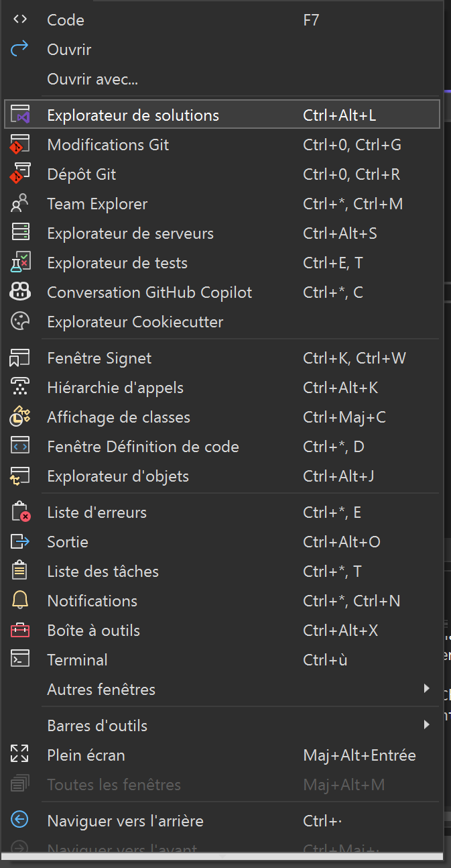The image size is (451, 868).
Task: Toggle Plein écran mode
Action: (x=86, y=755)
